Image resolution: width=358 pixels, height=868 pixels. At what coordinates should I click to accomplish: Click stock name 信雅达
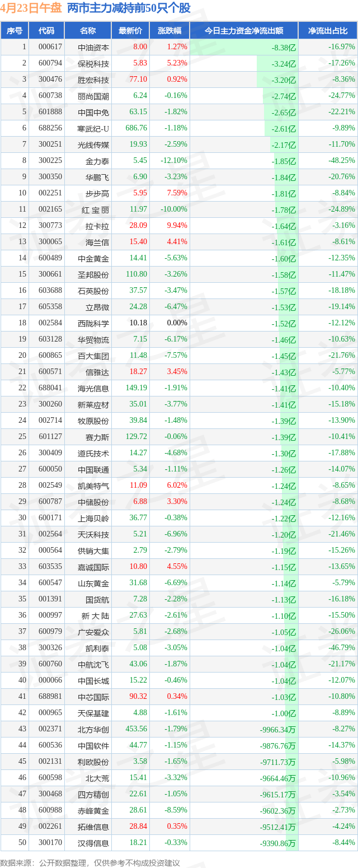(x=97, y=372)
